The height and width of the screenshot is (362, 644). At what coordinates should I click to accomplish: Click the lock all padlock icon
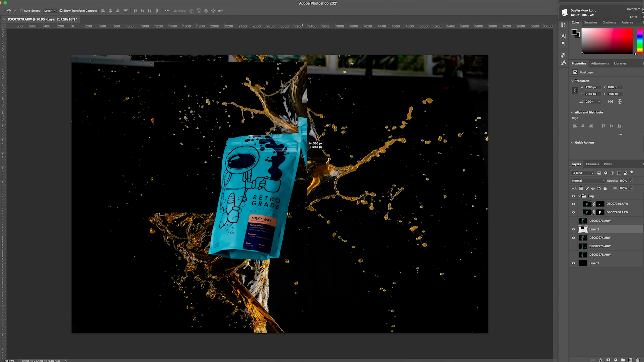pyautogui.click(x=605, y=188)
